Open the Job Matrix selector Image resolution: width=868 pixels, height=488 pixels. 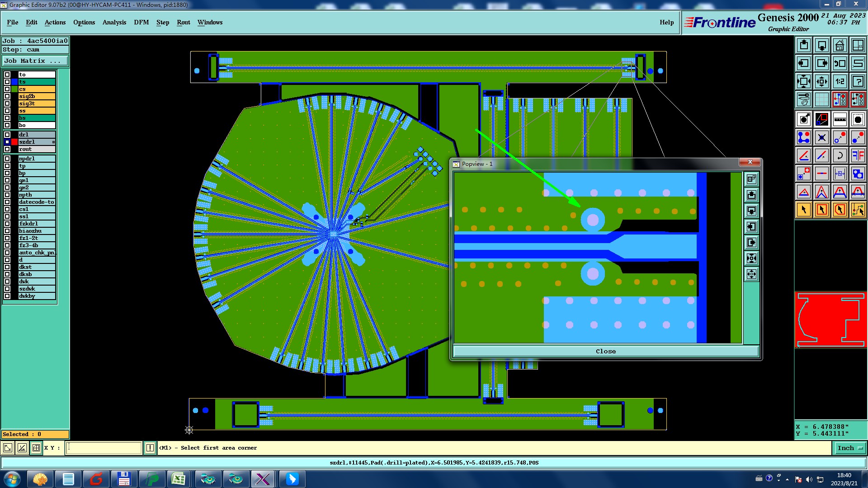35,61
